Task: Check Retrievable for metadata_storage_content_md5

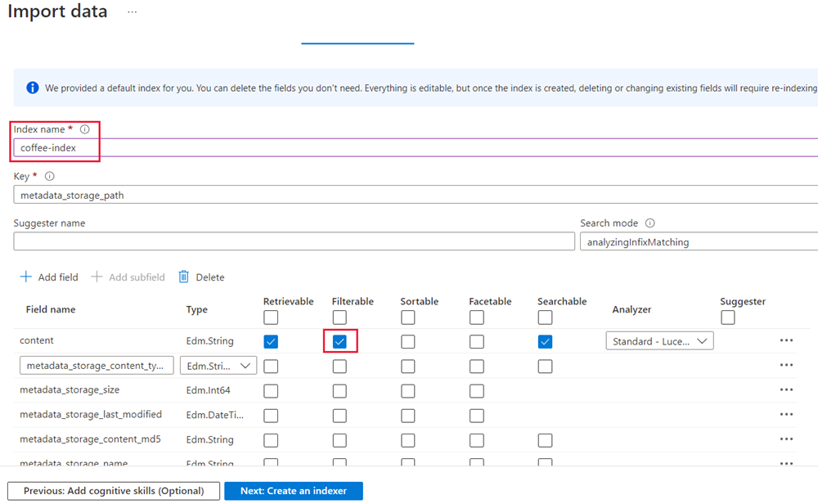Action: pos(271,440)
